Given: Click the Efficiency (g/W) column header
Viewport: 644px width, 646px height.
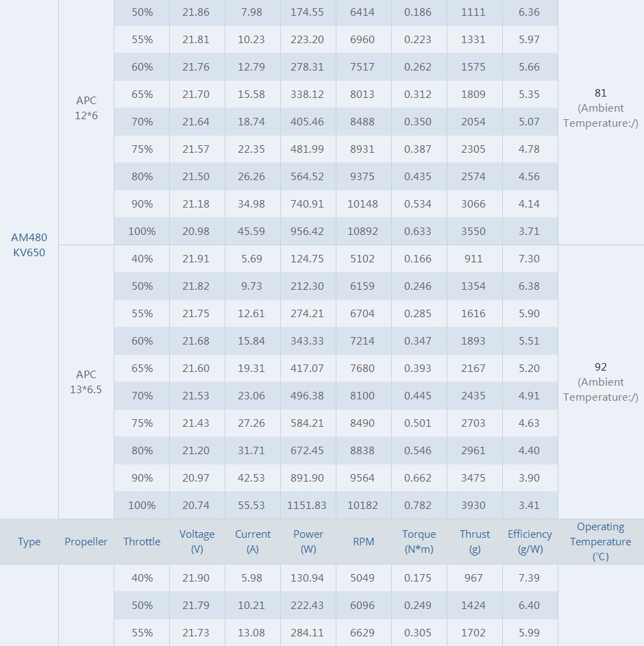Looking at the screenshot, I should point(530,542).
